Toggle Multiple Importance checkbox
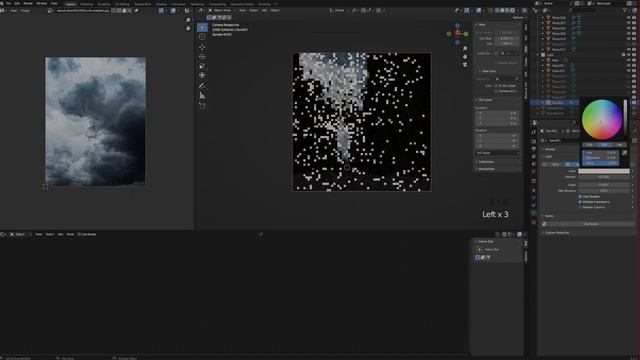 tap(580, 202)
